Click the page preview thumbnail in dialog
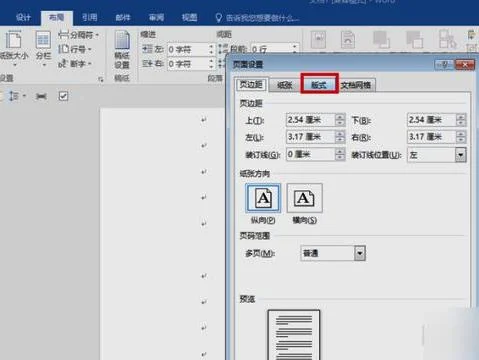Image resolution: width=479 pixels, height=360 pixels. pyautogui.click(x=294, y=334)
